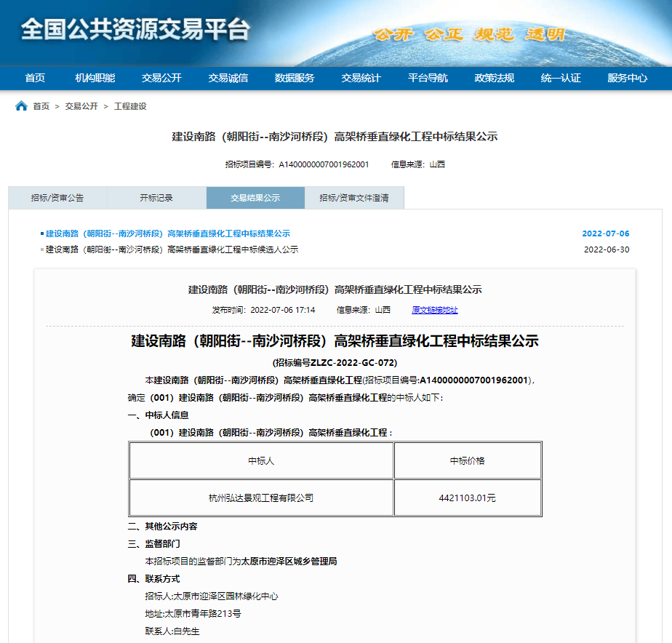Select 政策法规 in the navigation bar

pyautogui.click(x=495, y=79)
